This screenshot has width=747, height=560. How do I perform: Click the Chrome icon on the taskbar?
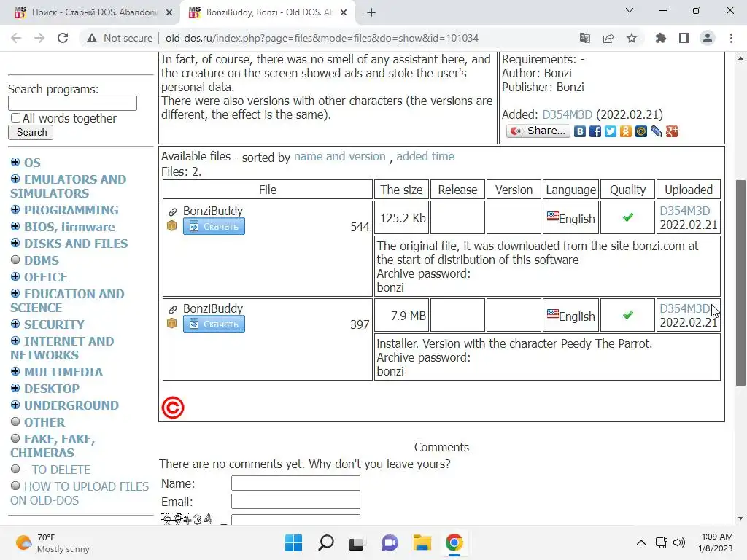click(454, 542)
